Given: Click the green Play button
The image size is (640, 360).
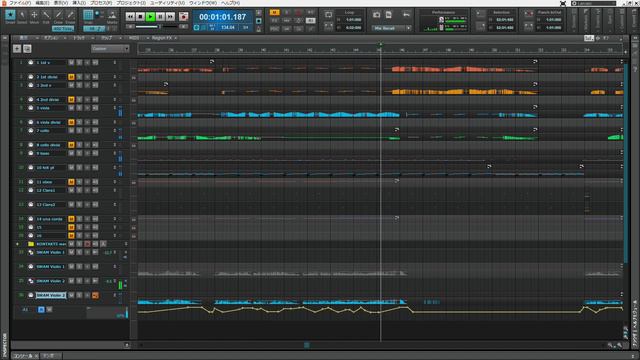Looking at the screenshot, I should point(150,16).
